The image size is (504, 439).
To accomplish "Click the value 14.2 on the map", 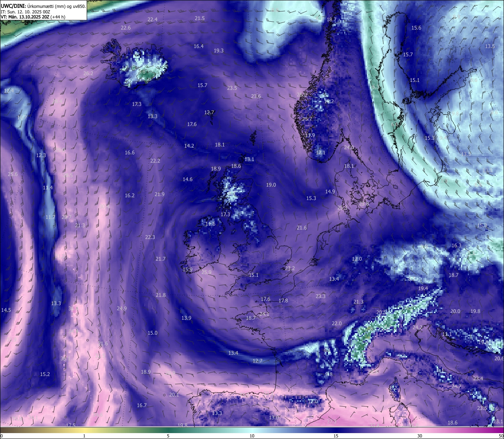I will (189, 146).
